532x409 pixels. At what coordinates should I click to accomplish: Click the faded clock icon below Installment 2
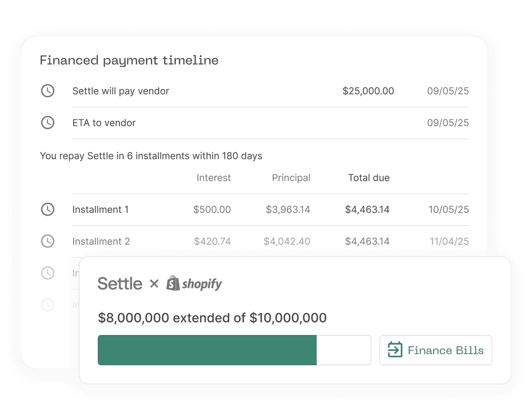point(48,273)
